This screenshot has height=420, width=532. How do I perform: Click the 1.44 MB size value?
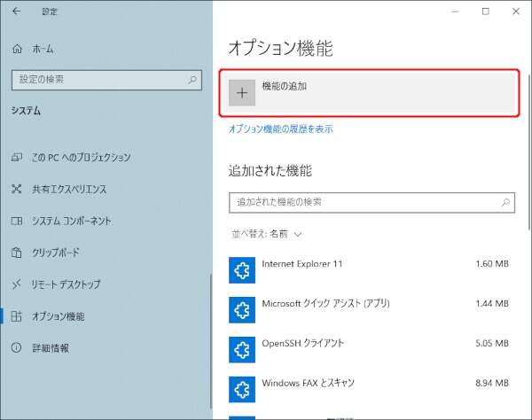tap(492, 303)
